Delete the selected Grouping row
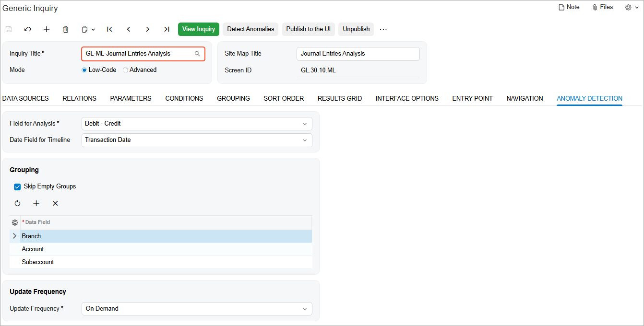 click(55, 203)
